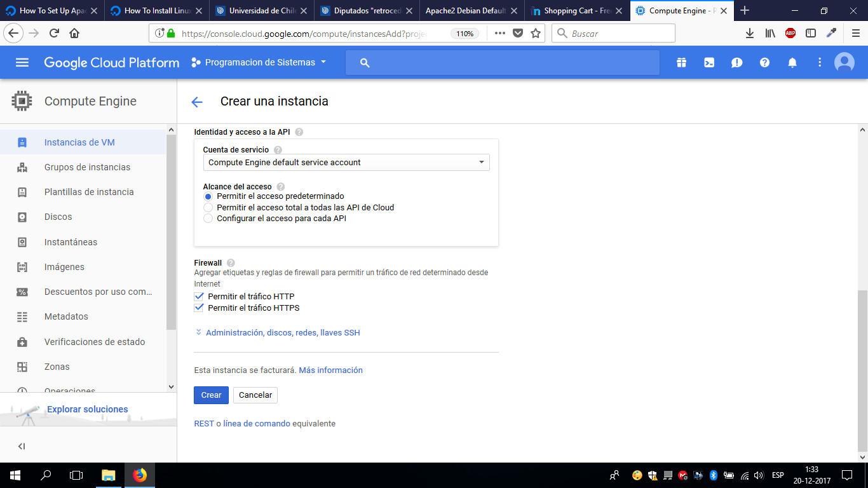Open the help question mark icon
This screenshot has width=868, height=488.
tap(764, 62)
